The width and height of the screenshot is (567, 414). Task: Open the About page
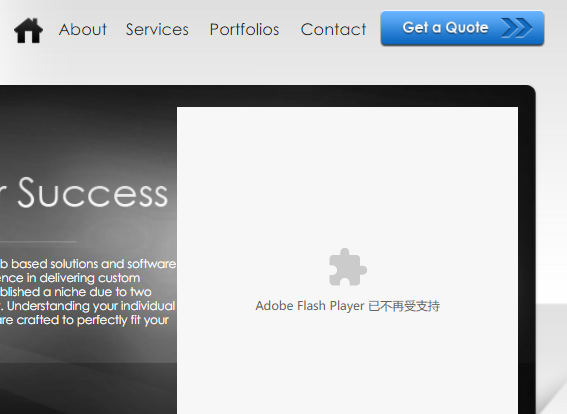click(x=82, y=29)
